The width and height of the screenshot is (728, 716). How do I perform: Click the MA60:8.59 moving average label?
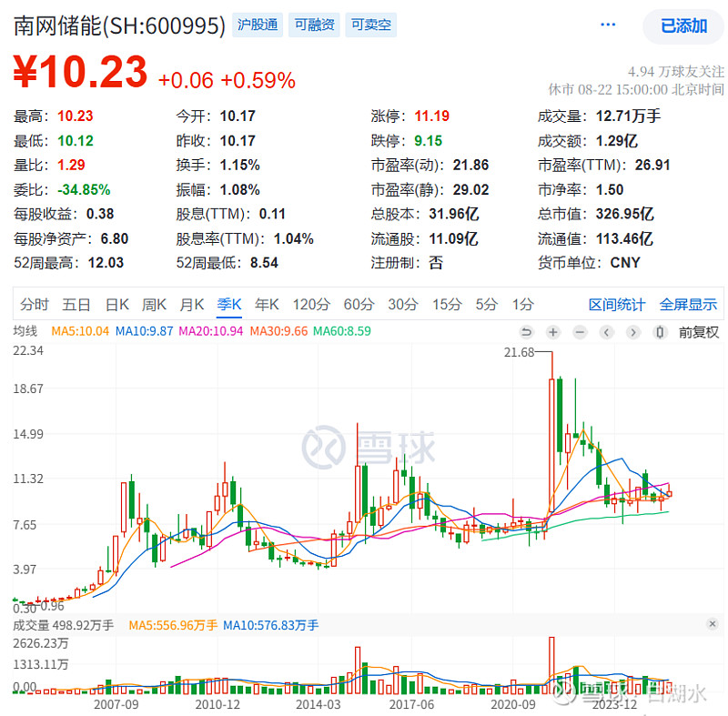pos(342,331)
